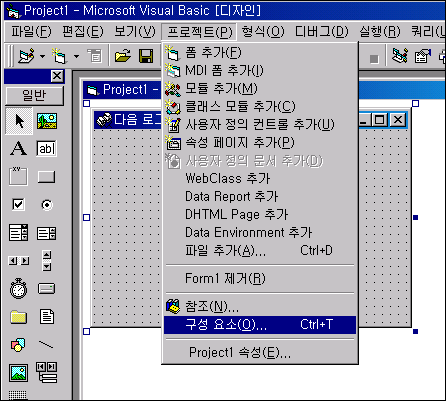Select the OptionButton control tool
The image size is (446, 401).
(47, 205)
